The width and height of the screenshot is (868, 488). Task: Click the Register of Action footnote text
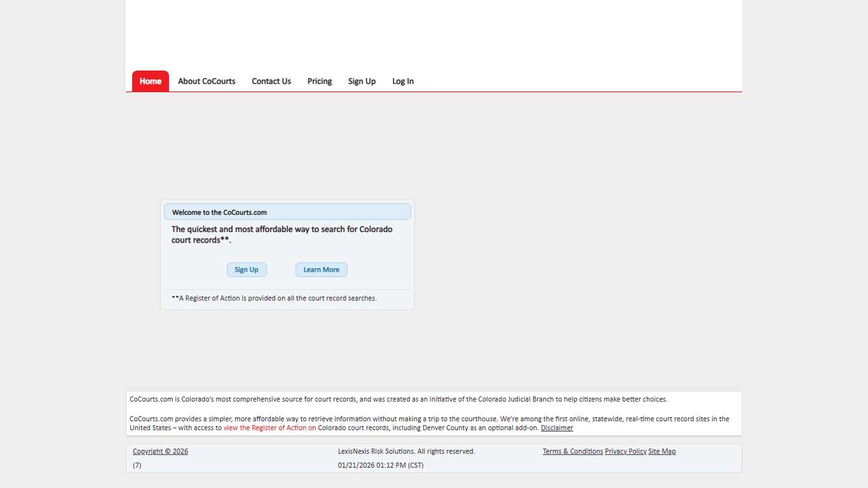point(274,298)
